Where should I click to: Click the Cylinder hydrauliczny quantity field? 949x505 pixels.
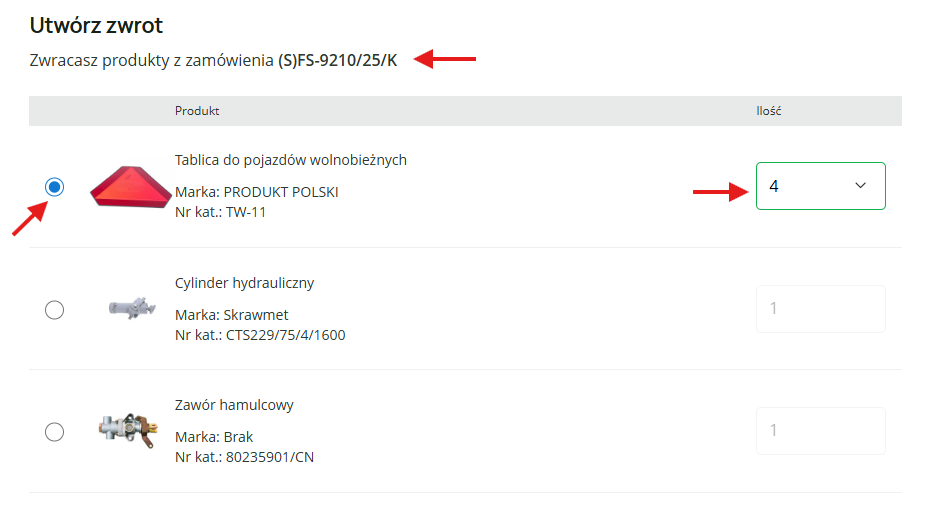coord(820,309)
